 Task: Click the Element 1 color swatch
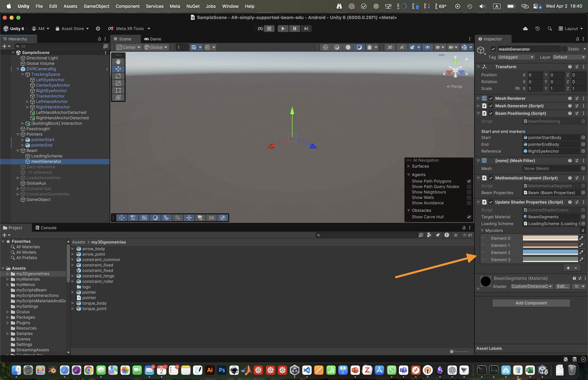(550, 245)
